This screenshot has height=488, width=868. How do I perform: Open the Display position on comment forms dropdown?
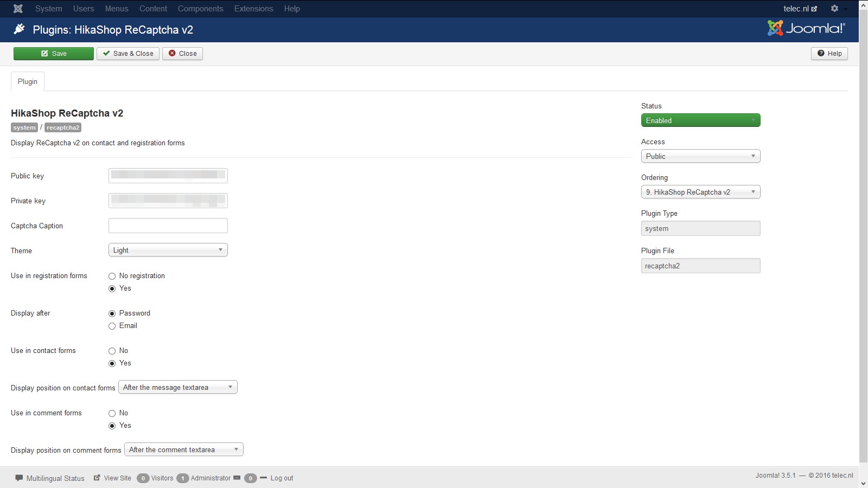click(184, 450)
